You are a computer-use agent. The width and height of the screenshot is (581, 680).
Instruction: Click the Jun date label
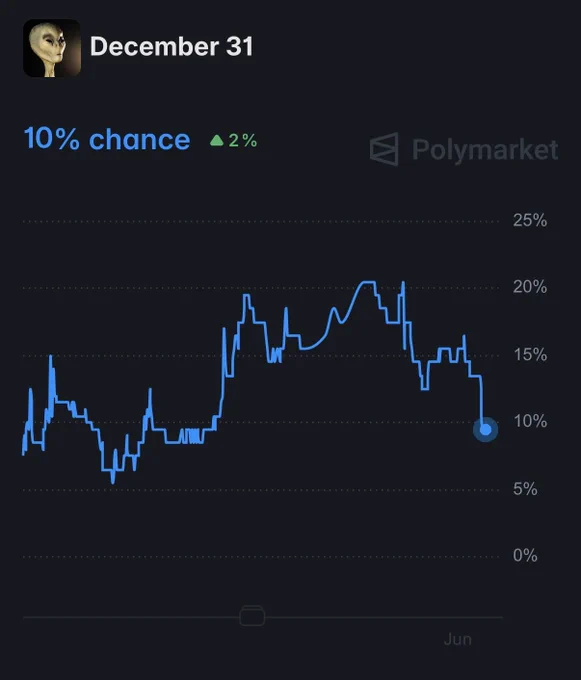click(458, 640)
